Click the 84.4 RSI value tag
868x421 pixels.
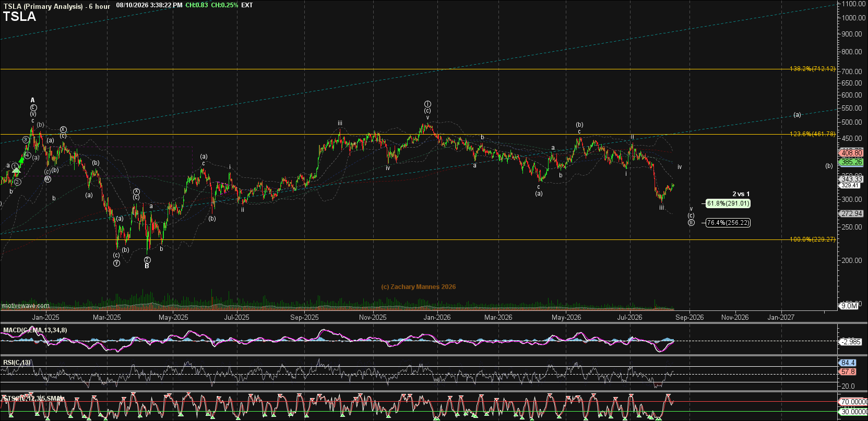coord(848,363)
